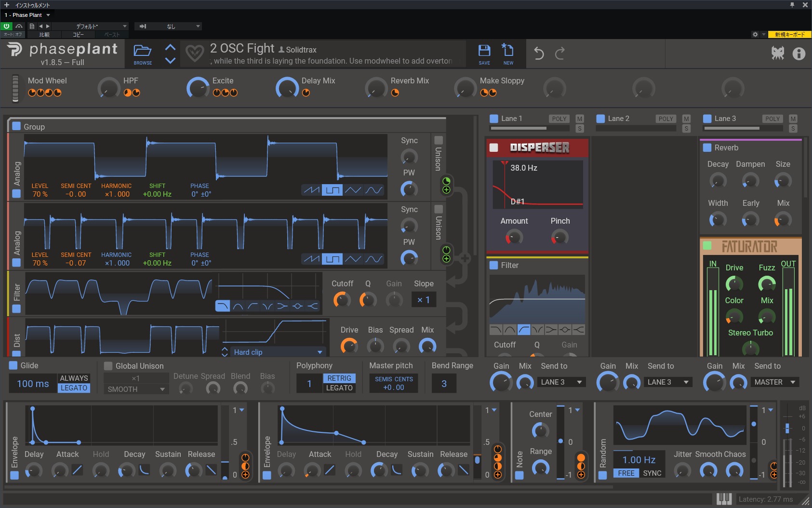
Task: Pin the instrument window with the pin icon
Action: [x=792, y=5]
